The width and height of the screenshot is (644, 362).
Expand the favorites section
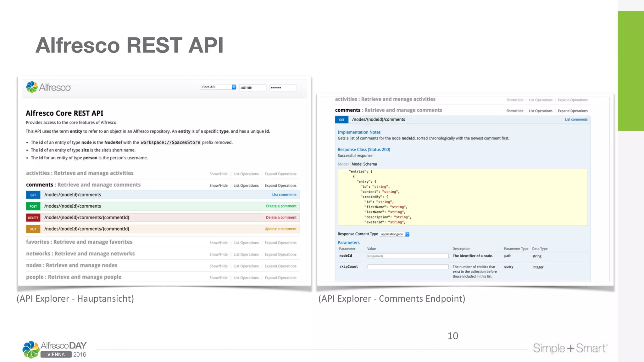[x=79, y=242]
